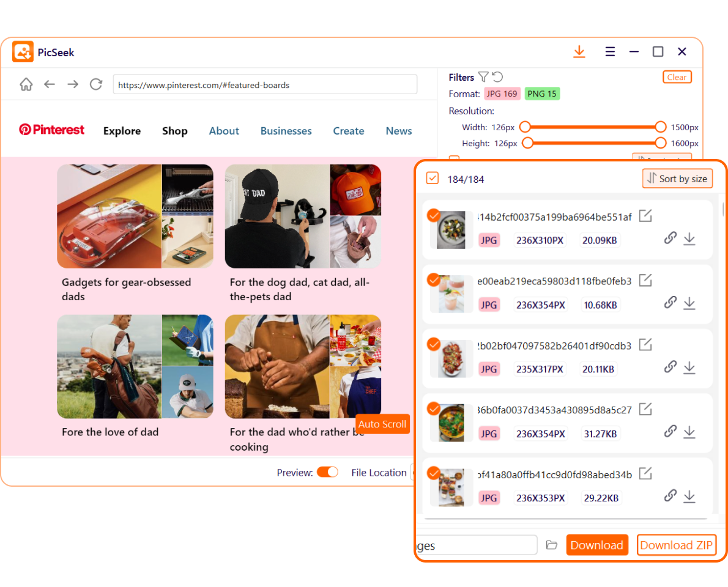Screen dimensions: 728x587
Task: Turn off the Preview switch
Action: [327, 472]
